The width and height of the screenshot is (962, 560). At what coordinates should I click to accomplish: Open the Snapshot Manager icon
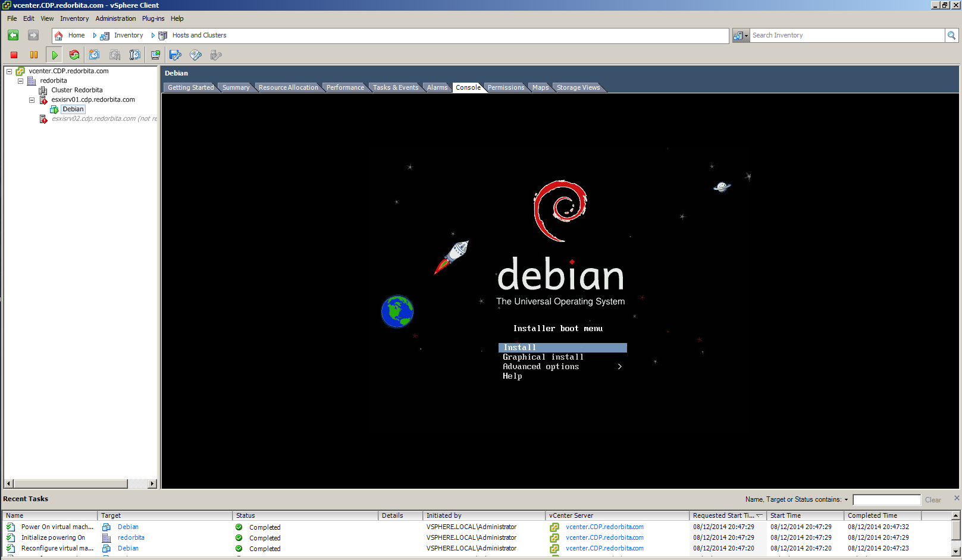[x=135, y=55]
